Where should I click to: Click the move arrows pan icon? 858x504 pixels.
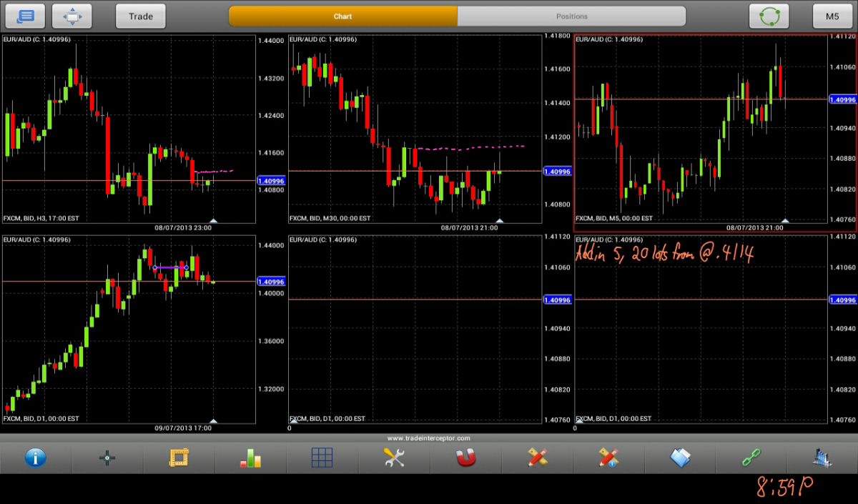(x=73, y=16)
